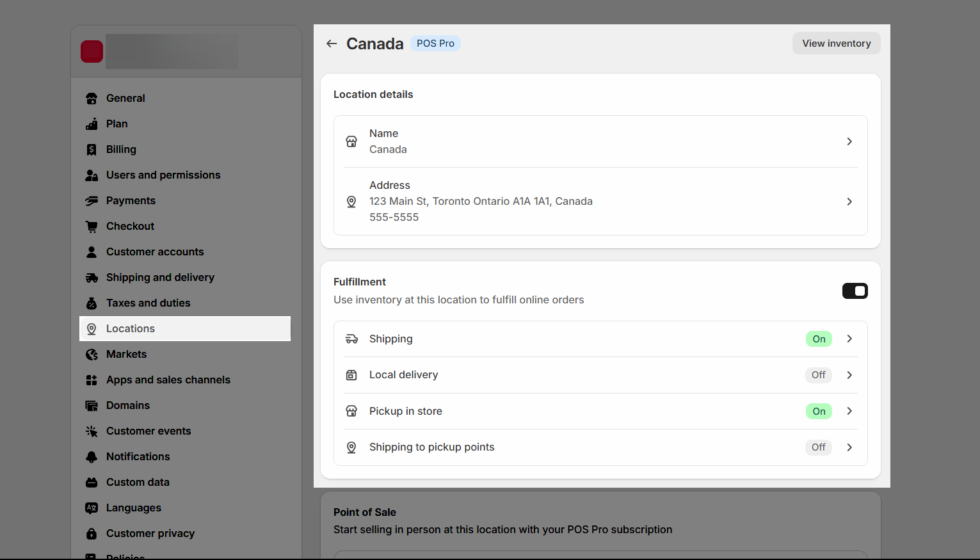Open Users and permissions settings

tap(163, 175)
